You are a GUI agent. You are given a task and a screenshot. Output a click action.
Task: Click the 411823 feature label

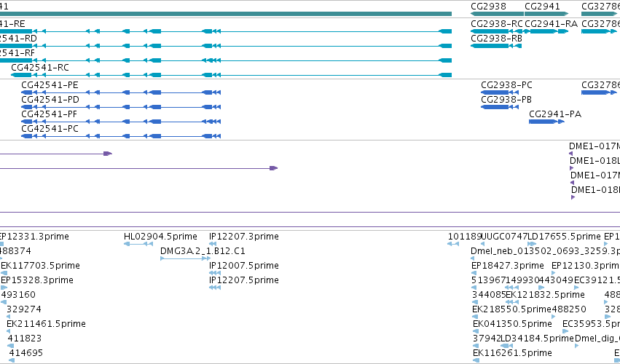point(25,339)
